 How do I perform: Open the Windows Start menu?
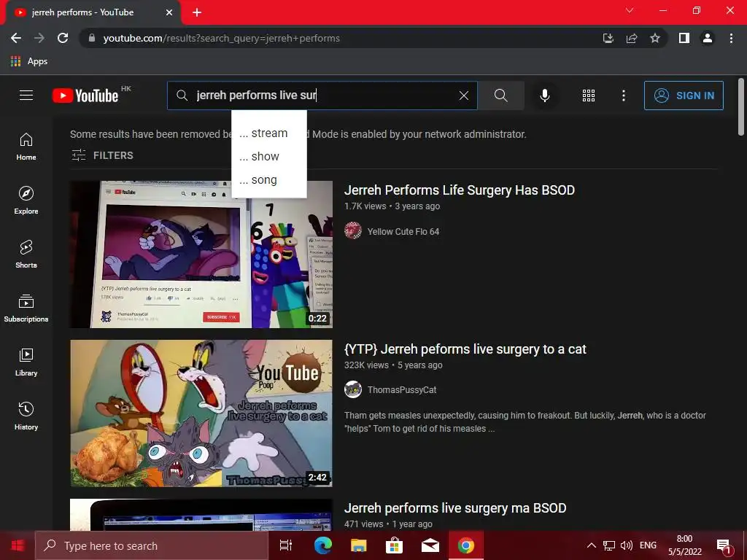18,545
